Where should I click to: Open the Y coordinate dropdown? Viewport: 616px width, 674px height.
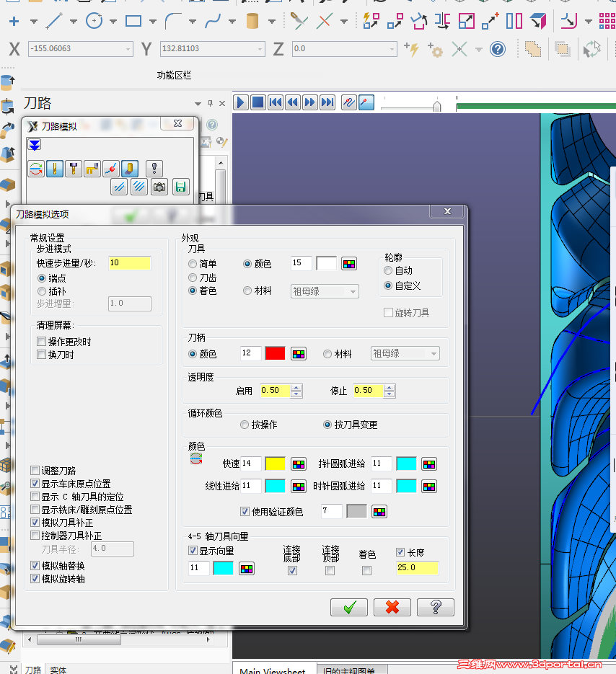(x=260, y=50)
